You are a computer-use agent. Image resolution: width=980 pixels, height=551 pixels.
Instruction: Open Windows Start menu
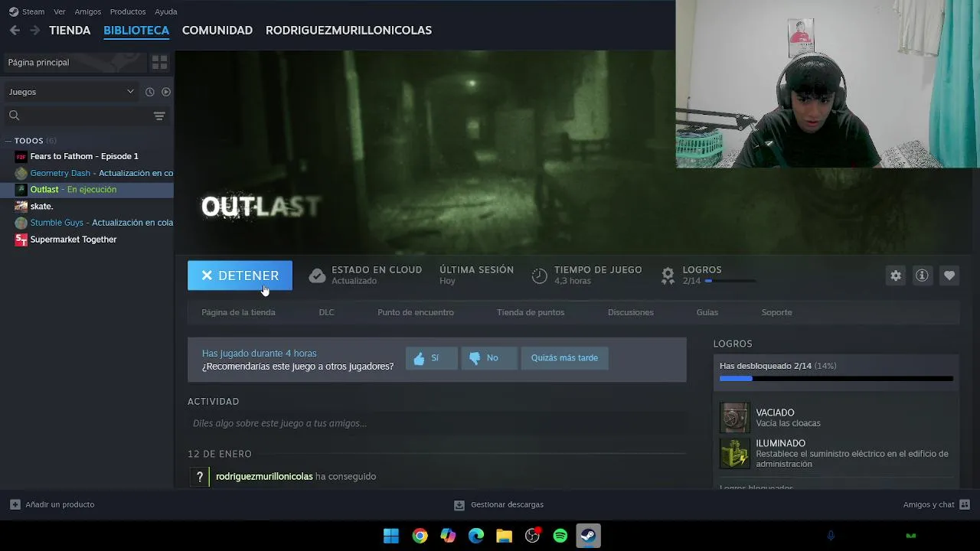click(x=391, y=536)
